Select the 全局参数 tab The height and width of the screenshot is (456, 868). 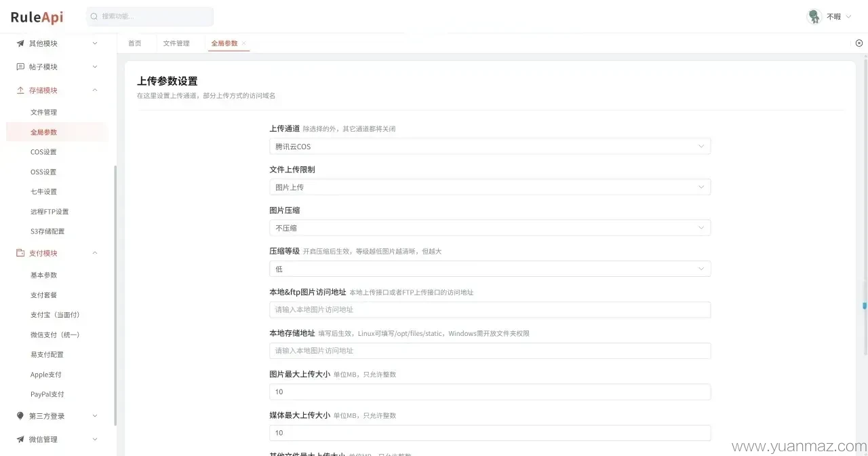pyautogui.click(x=224, y=43)
